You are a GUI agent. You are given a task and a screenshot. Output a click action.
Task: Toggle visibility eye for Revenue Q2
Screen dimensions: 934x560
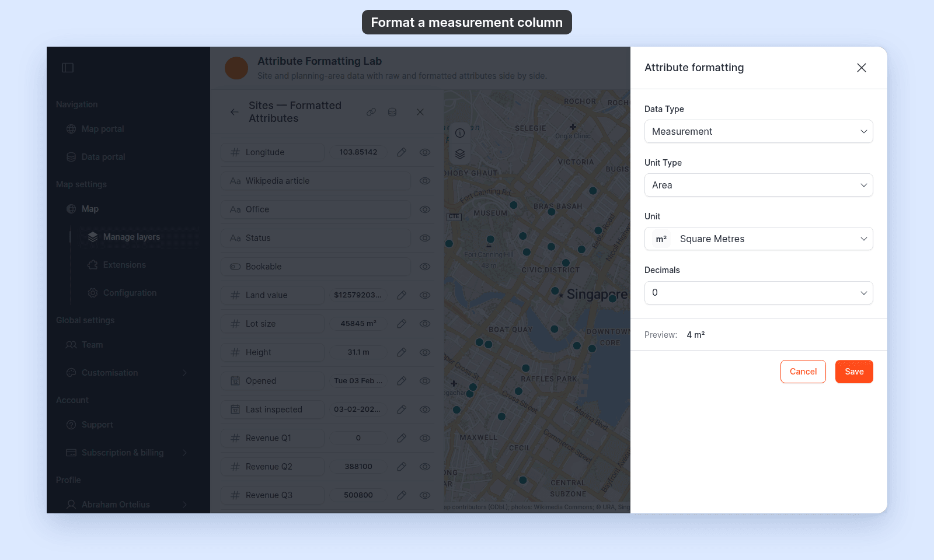[425, 467]
